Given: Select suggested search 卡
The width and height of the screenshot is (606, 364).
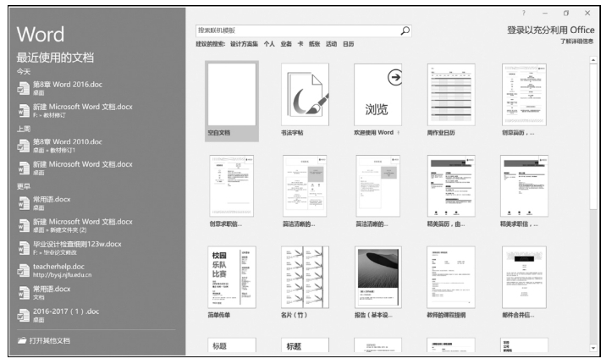Looking at the screenshot, I should [300, 44].
